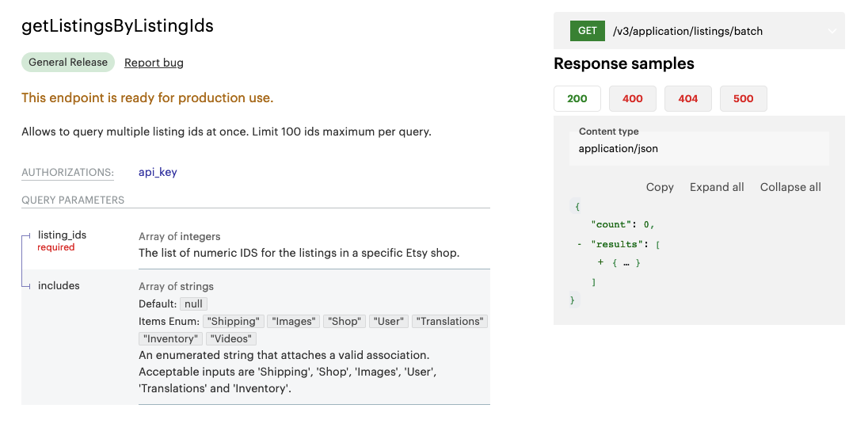868x439 pixels.
Task: Click the Response samples heading
Action: point(624,63)
